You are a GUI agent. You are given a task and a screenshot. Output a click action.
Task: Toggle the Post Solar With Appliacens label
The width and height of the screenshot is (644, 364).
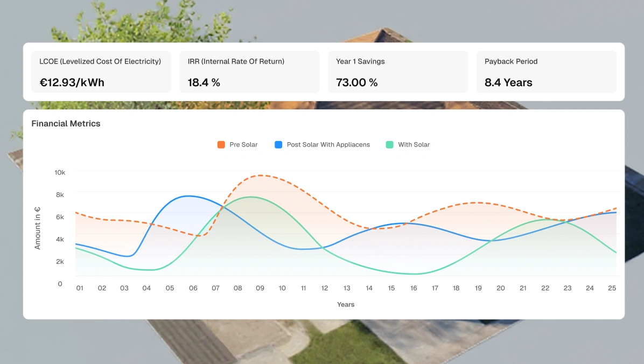(328, 145)
